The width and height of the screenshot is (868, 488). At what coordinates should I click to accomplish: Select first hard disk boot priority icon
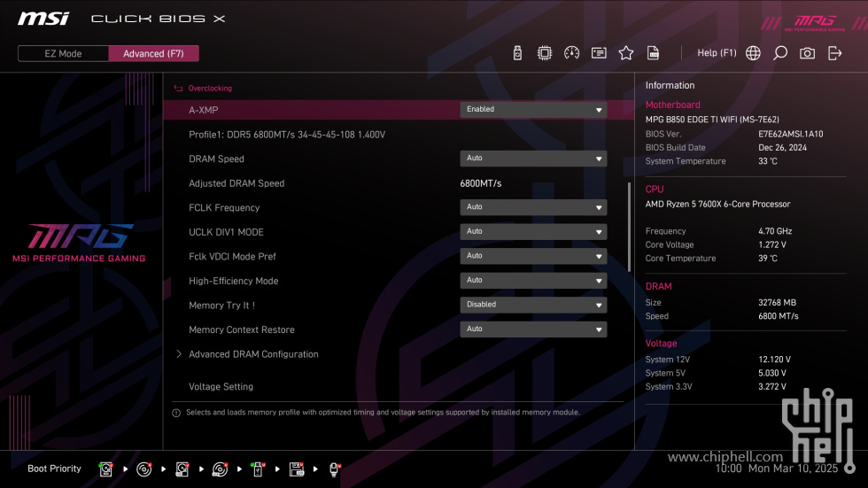[105, 469]
